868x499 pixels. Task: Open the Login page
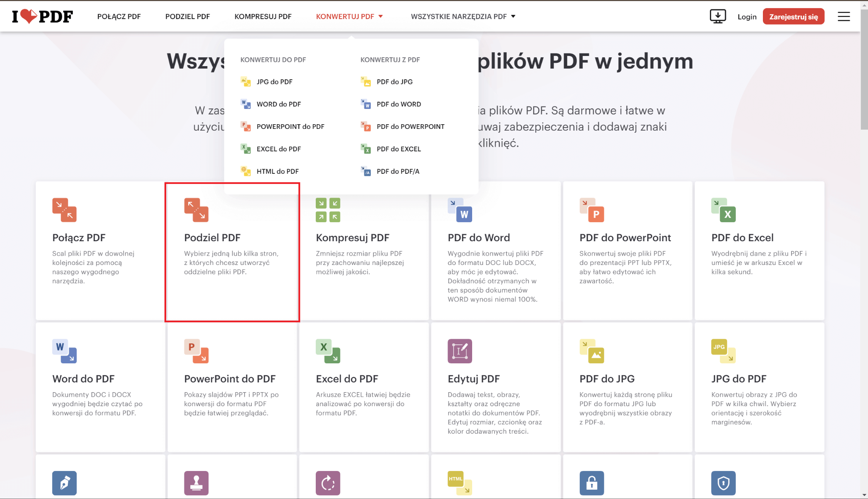click(x=747, y=17)
